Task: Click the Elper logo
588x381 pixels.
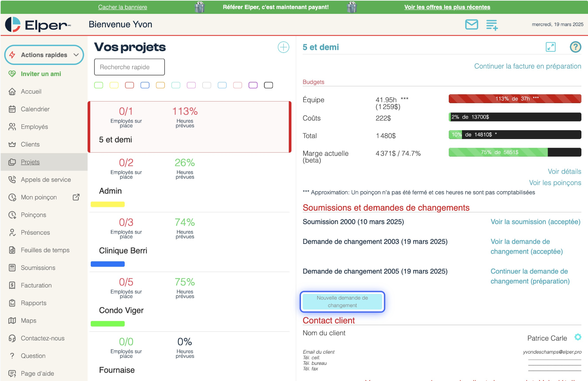Action: (38, 25)
